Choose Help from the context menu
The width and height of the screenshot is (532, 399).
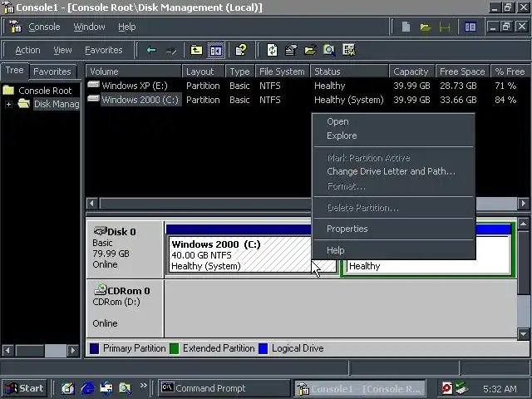[x=393, y=250]
